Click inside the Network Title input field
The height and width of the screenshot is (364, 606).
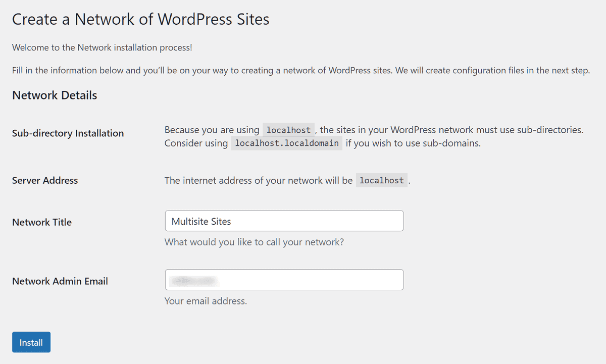[283, 221]
